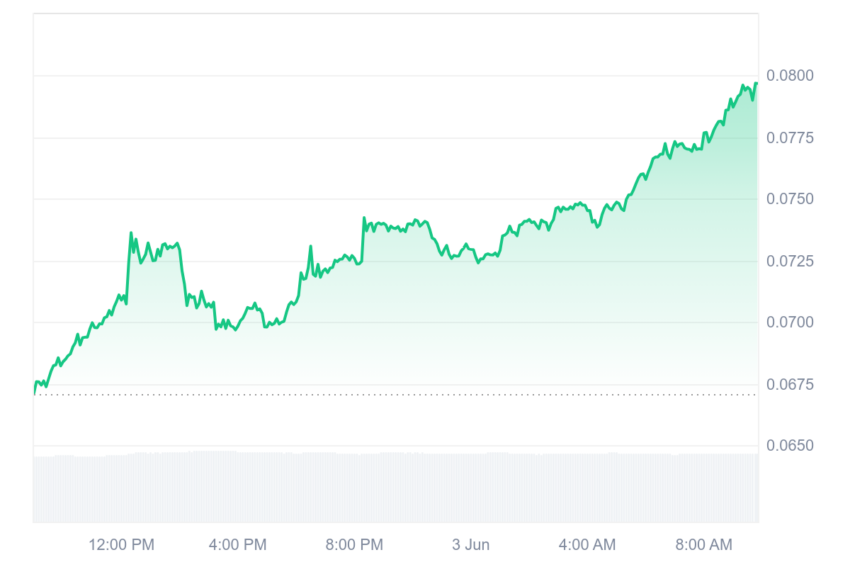Click the 0.0800 price axis label
This screenshot has width=850, height=567.
pyautogui.click(x=790, y=75)
